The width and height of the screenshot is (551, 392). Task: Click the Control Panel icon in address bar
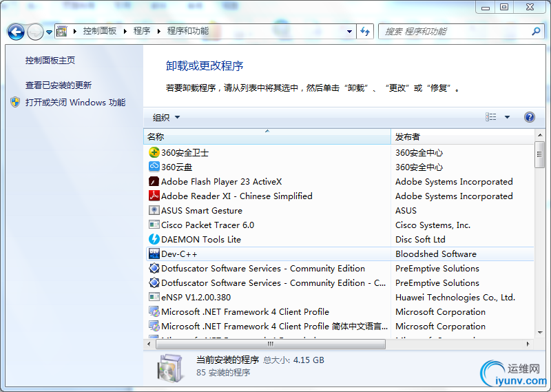tap(62, 31)
